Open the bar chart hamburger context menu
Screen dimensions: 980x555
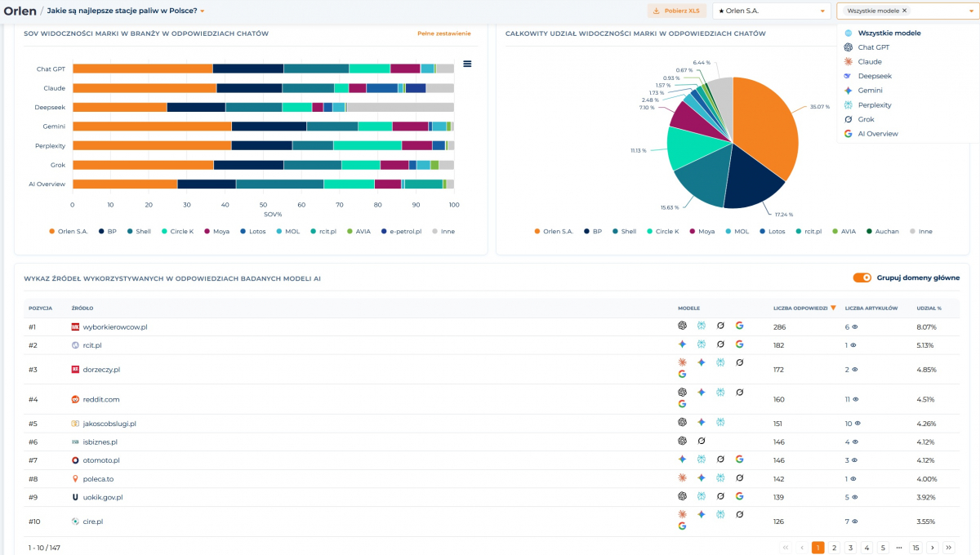(467, 64)
